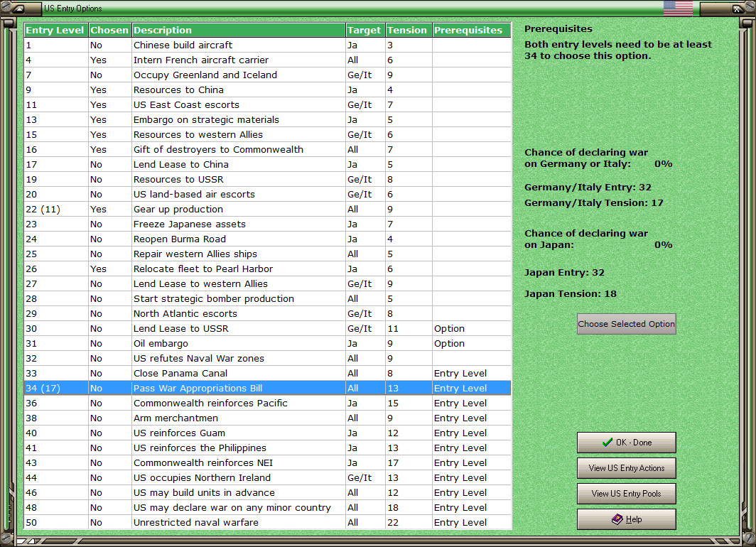756x547 pixels.
Task: Click the top-left window corner icon
Action: pyautogui.click(x=19, y=9)
